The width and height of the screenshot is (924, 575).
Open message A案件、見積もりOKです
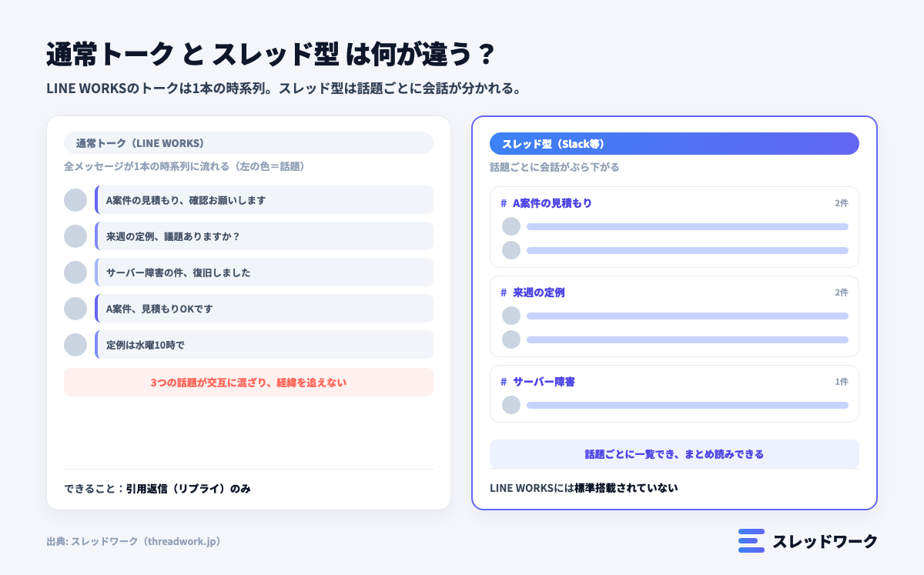click(x=264, y=309)
